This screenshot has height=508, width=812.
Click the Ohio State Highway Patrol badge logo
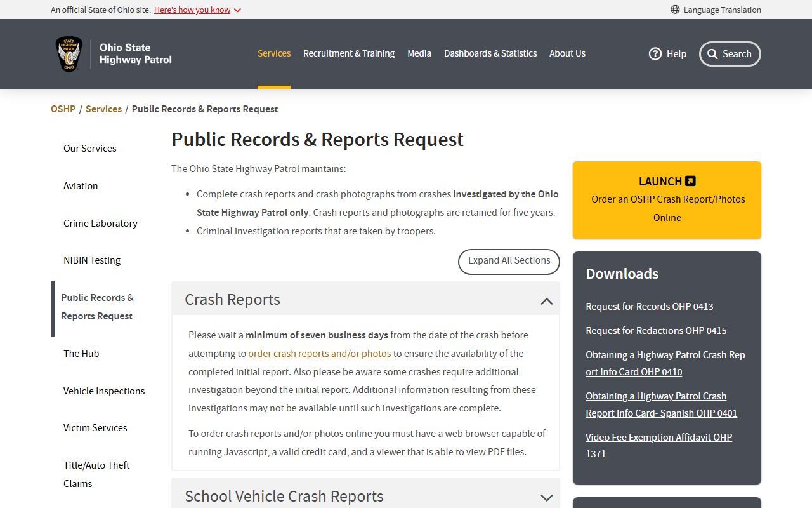(x=69, y=54)
